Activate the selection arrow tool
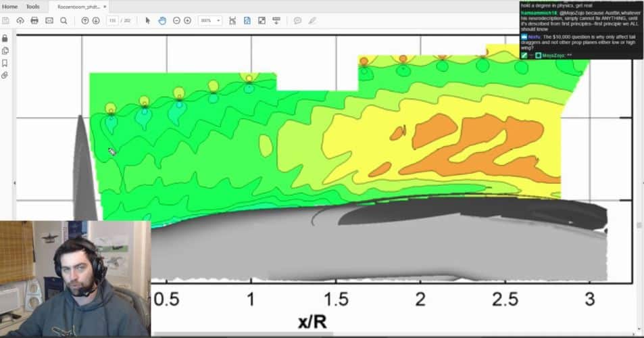 click(149, 20)
